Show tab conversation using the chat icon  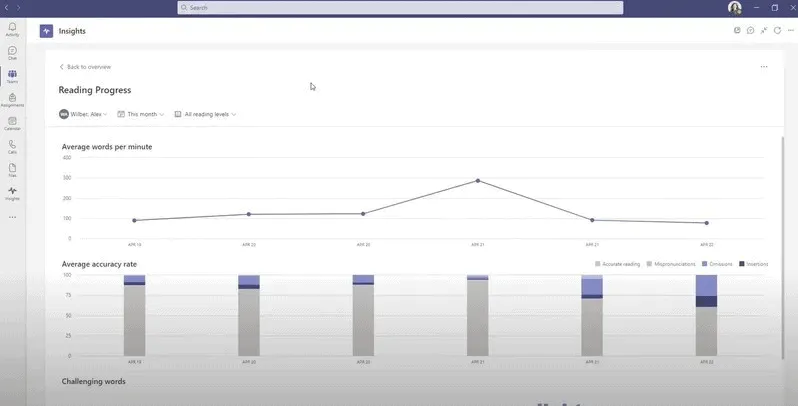[x=750, y=30]
